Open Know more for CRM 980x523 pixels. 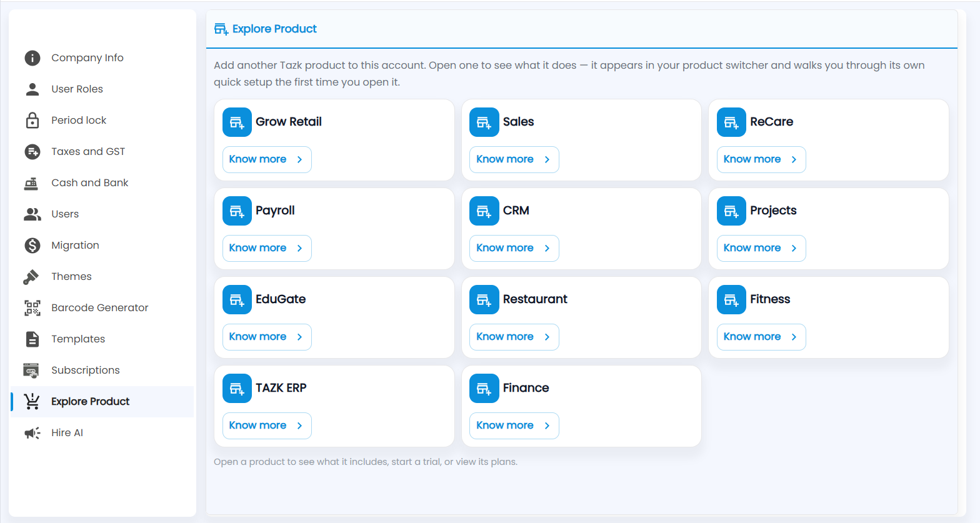[x=514, y=248]
